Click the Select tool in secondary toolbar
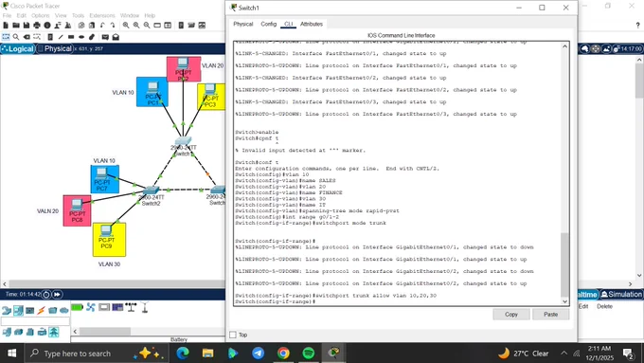Image resolution: width=644 pixels, height=363 pixels. [x=6, y=37]
